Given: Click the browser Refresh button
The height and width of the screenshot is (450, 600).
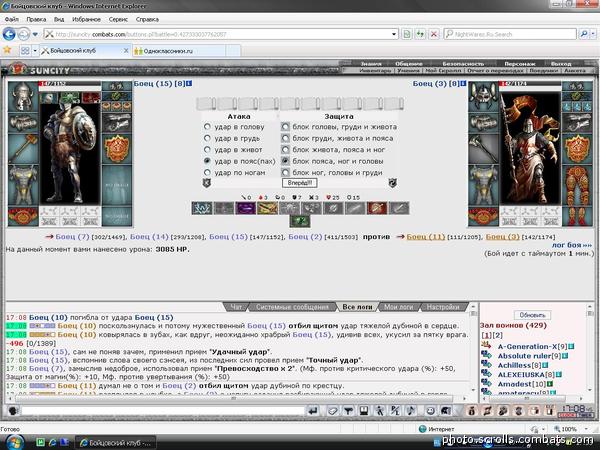Looking at the screenshot, I should click(x=420, y=34).
